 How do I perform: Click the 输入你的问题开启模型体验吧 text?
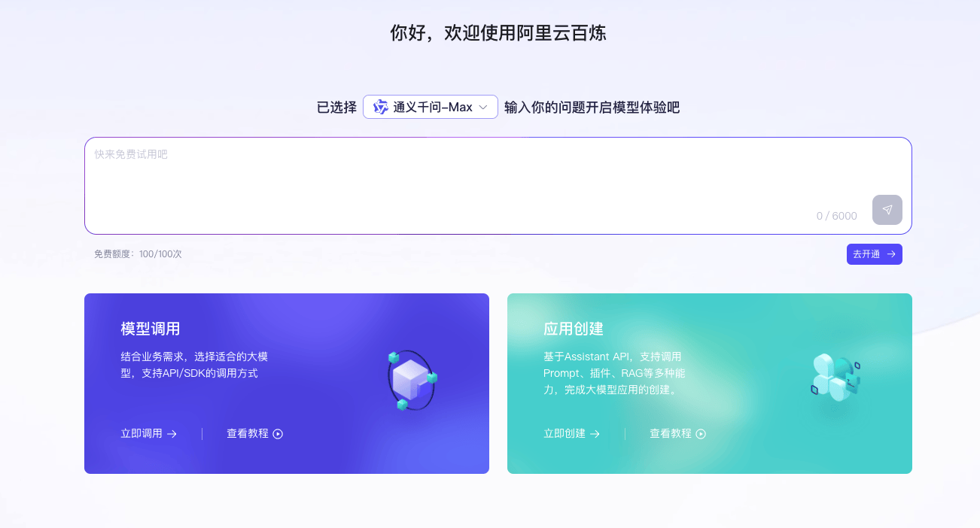click(x=592, y=108)
